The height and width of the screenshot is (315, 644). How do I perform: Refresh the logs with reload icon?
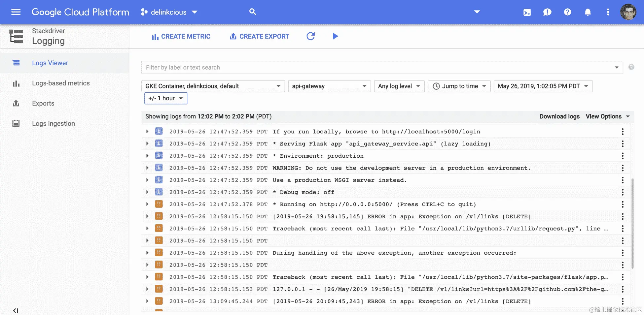[310, 36]
